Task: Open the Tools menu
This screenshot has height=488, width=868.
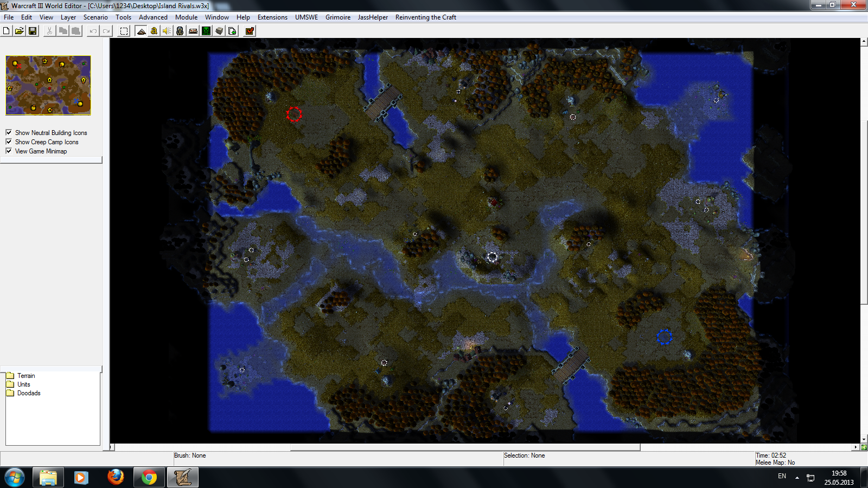Action: click(123, 17)
